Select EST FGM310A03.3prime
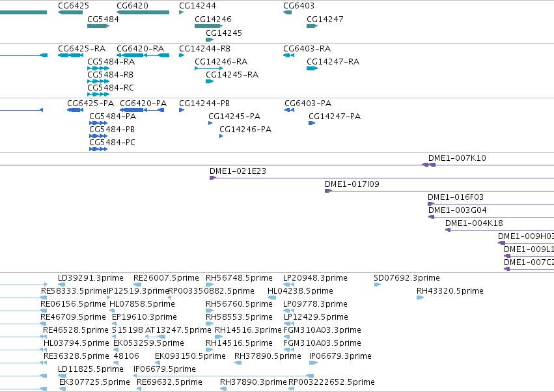Image resolution: width=554 pixels, height=392 pixels. tap(322, 330)
